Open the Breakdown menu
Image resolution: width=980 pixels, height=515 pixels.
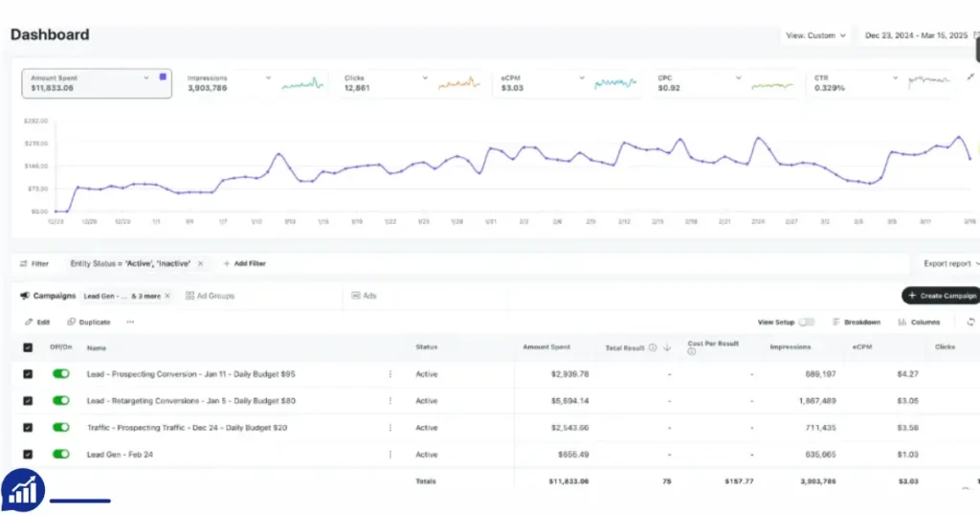(857, 323)
